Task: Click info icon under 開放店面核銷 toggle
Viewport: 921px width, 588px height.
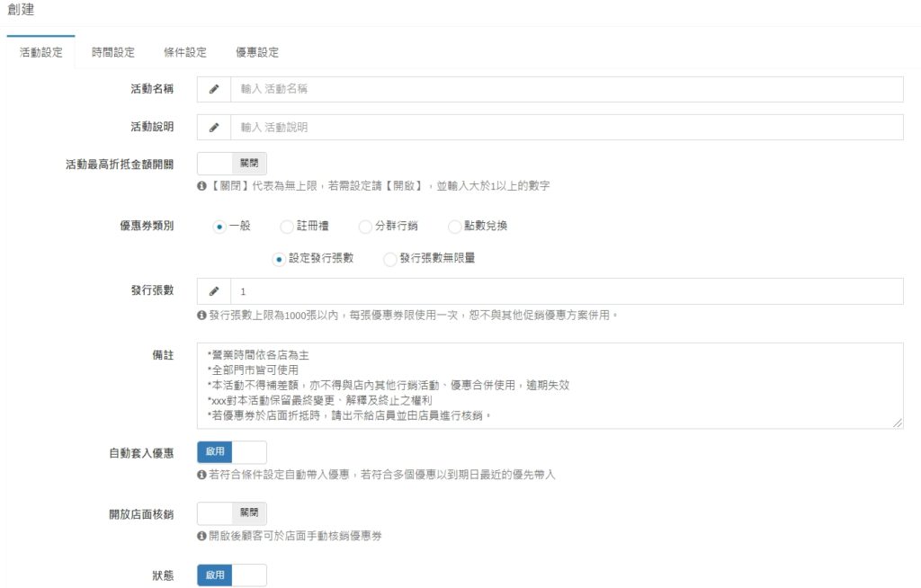Action: (x=201, y=537)
